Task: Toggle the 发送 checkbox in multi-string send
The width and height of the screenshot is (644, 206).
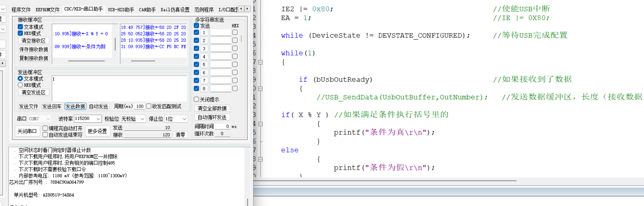Action: coord(196,26)
